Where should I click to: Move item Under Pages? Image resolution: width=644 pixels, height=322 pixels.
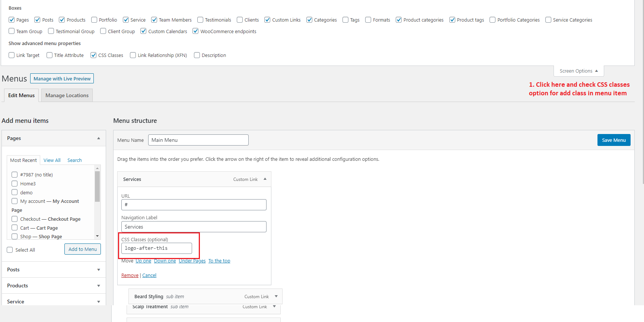pyautogui.click(x=192, y=261)
